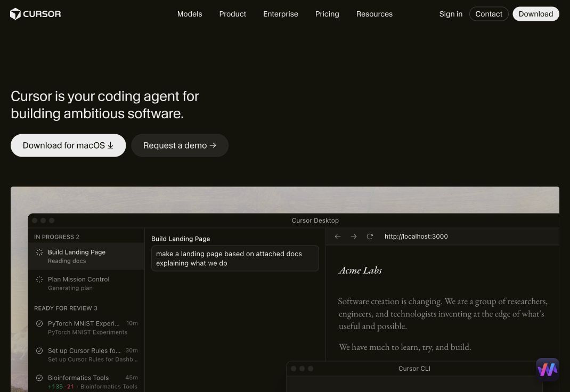Image resolution: width=570 pixels, height=392 pixels.
Task: Open the Set up Cursor Rules item
Action: click(x=86, y=355)
